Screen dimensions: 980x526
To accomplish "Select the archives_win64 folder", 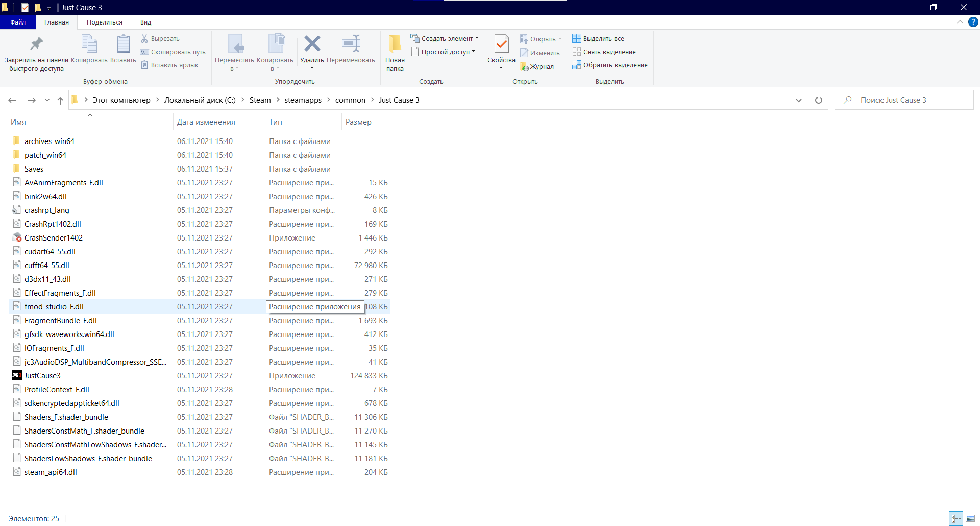I will tap(200, 141).
